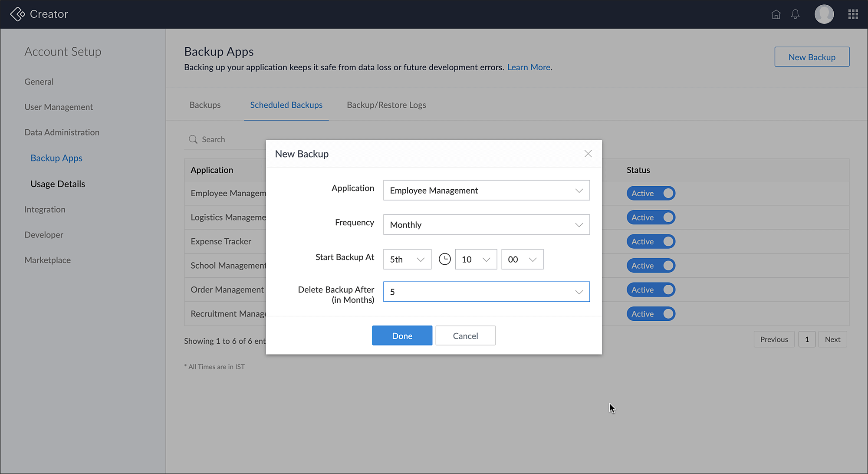
Task: Open the minutes dropdown showing 00
Action: [x=522, y=259]
